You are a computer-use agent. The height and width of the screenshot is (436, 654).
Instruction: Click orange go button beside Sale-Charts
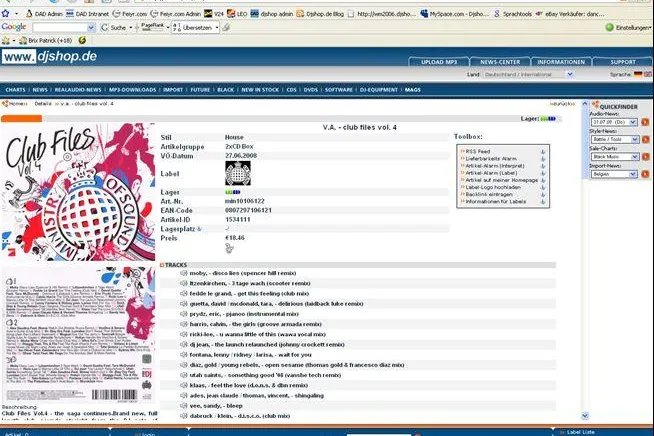645,157
